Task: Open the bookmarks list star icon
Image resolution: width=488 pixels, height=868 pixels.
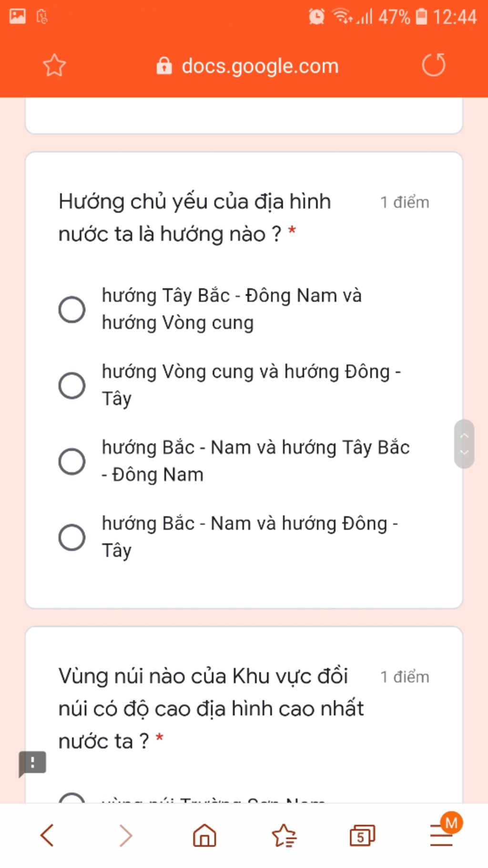Action: 284,835
